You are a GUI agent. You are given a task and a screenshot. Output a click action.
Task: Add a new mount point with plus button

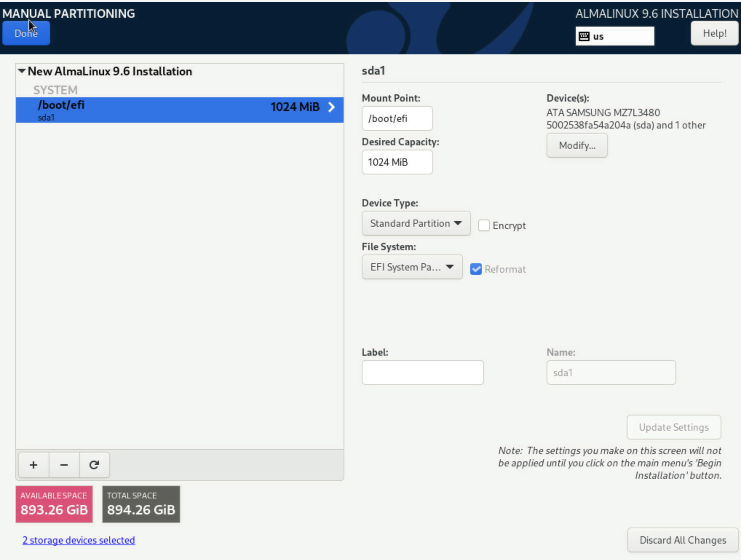(x=33, y=465)
